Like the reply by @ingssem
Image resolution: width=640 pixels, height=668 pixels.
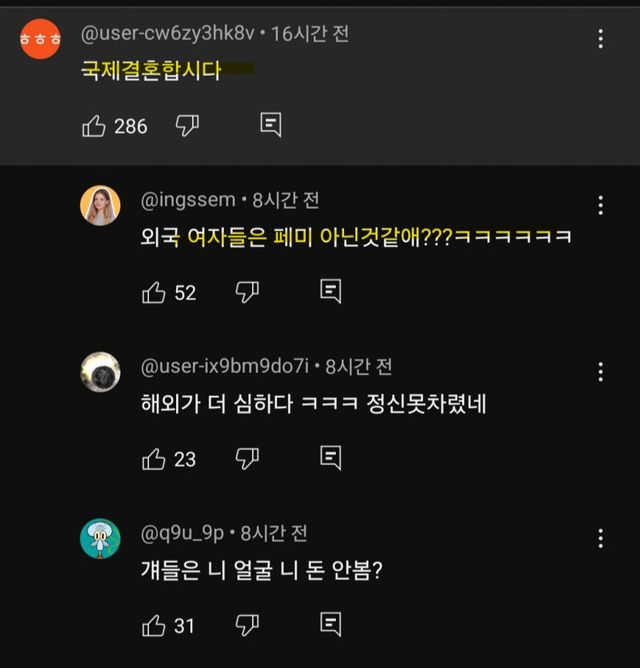pyautogui.click(x=154, y=292)
